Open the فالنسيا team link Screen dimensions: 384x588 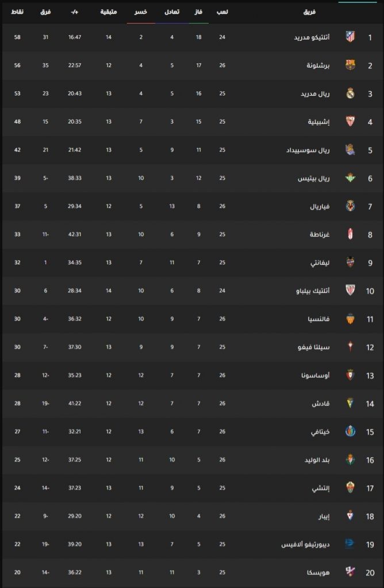pos(318,319)
